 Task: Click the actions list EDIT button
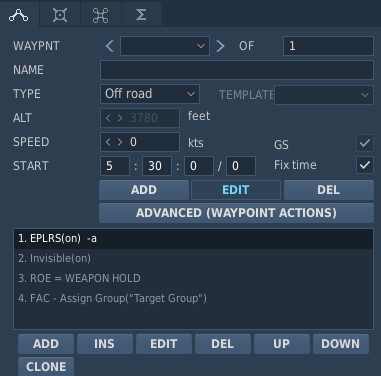click(x=164, y=344)
